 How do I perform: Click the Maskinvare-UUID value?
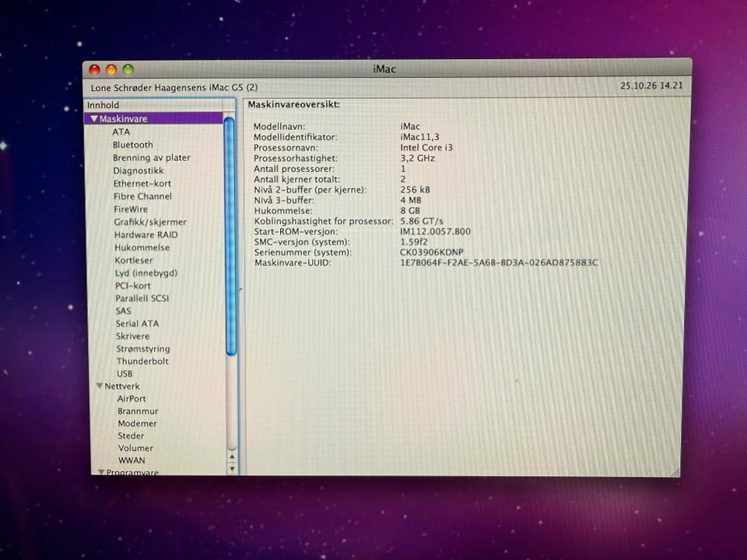pos(499,263)
